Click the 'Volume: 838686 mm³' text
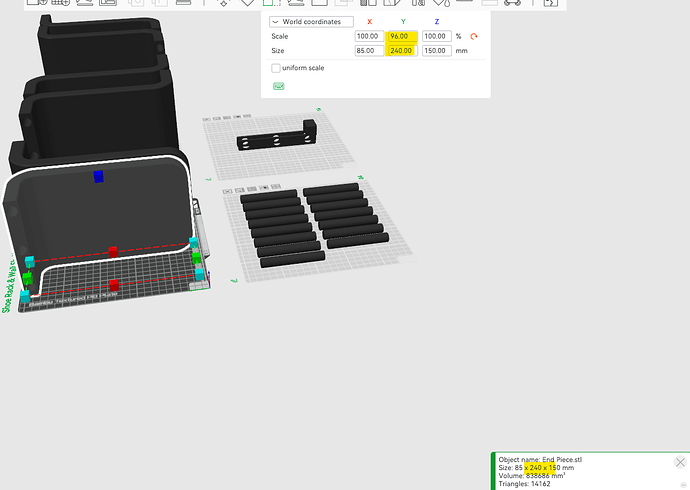This screenshot has width=690, height=490. tap(532, 475)
